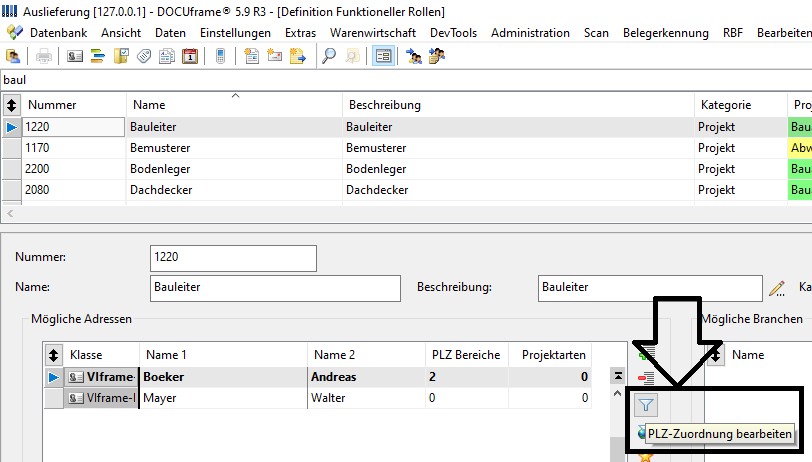Click the stacked documents toolbar icon
Image resolution: width=812 pixels, height=462 pixels.
(167, 56)
